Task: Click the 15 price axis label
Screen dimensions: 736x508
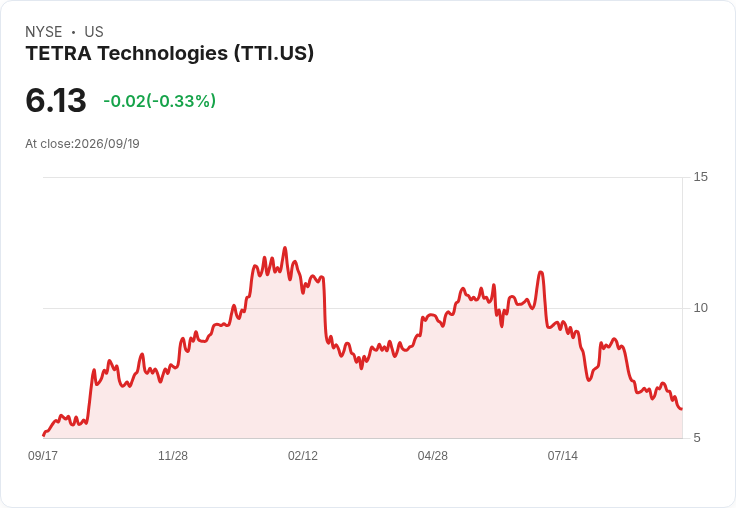Action: coord(700,177)
